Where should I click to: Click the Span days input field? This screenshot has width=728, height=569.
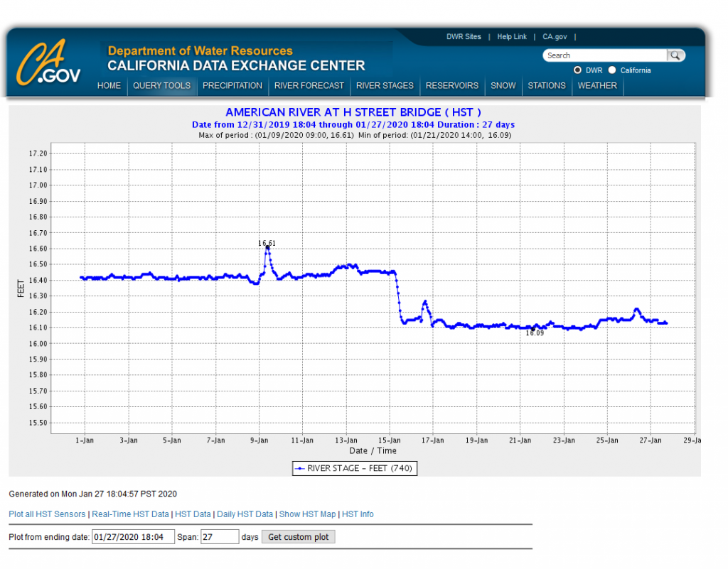coord(219,537)
